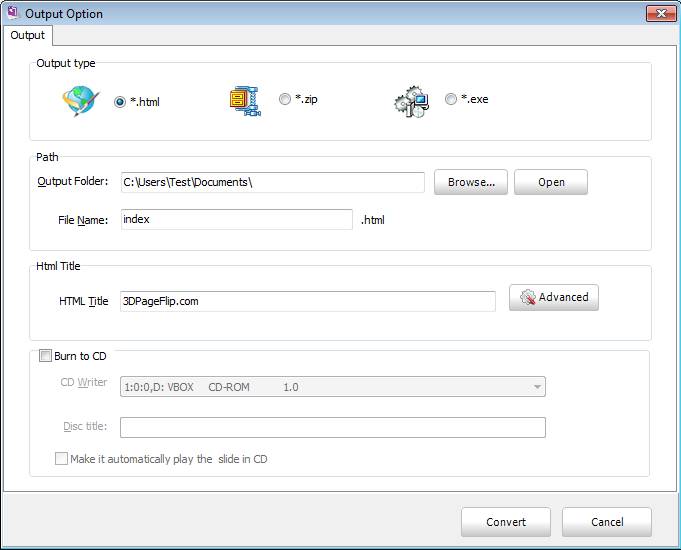Focus the Disc title input field

pyautogui.click(x=333, y=427)
